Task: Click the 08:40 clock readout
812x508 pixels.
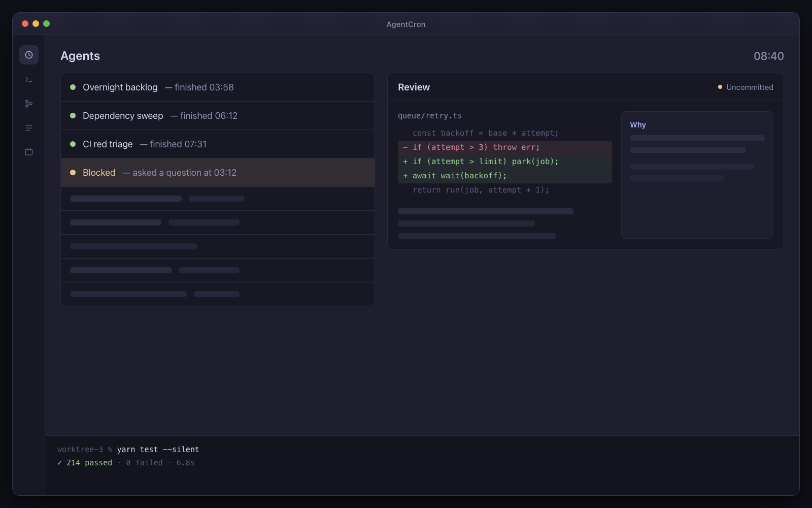Action: 768,56
